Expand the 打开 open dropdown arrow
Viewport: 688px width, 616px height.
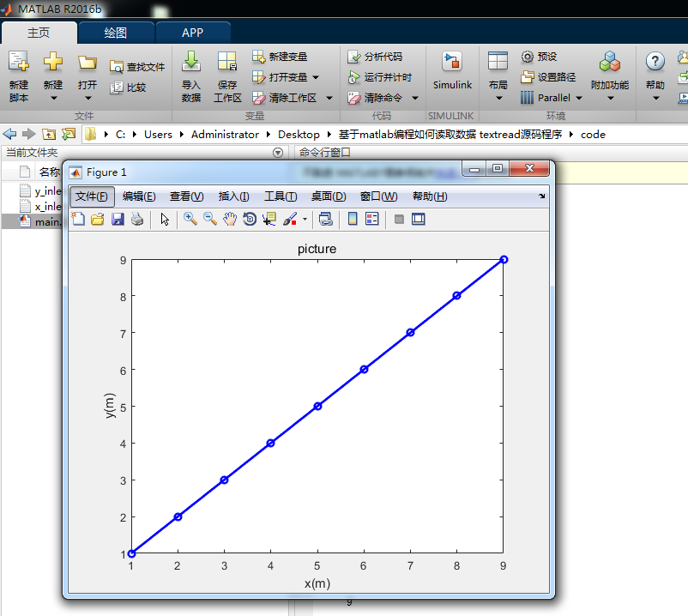[88, 98]
